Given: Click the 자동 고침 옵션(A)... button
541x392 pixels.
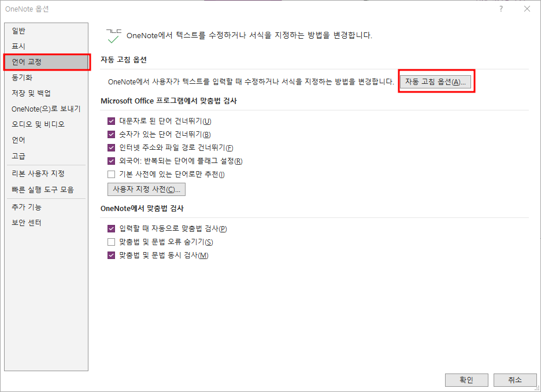Looking at the screenshot, I should coord(435,82).
